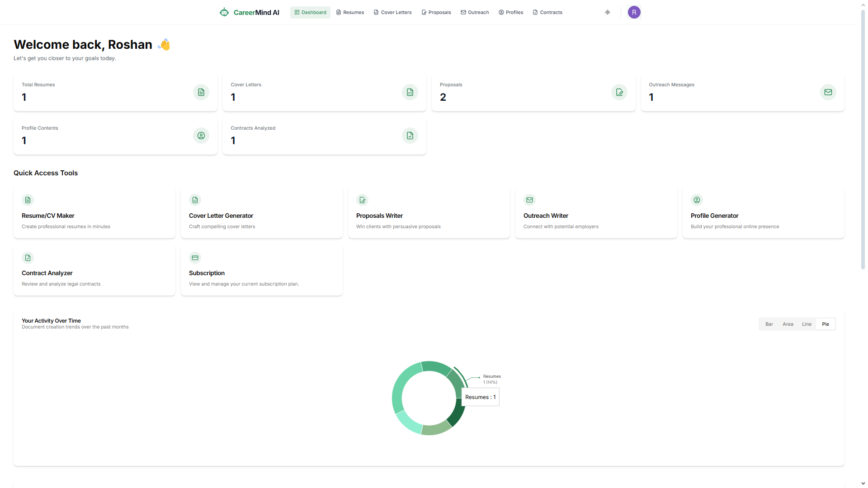Click the Outreach Writer envelope icon
Image resolution: width=868 pixels, height=488 pixels.
click(x=529, y=200)
